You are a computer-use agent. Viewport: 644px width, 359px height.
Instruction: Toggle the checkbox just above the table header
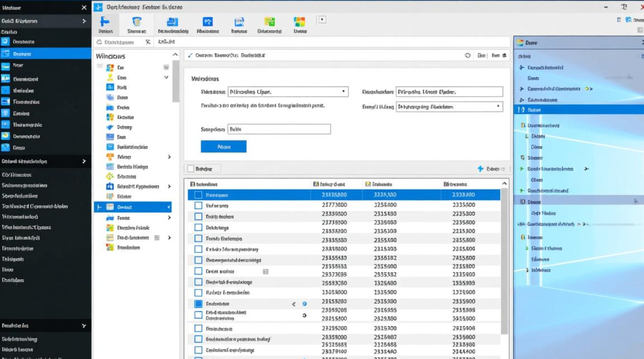click(x=190, y=169)
